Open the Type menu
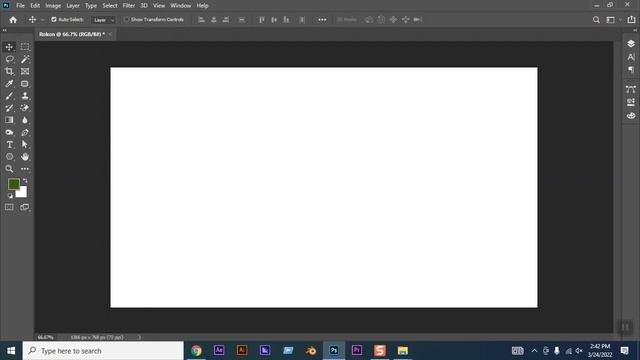The width and height of the screenshot is (640, 360). point(91,6)
